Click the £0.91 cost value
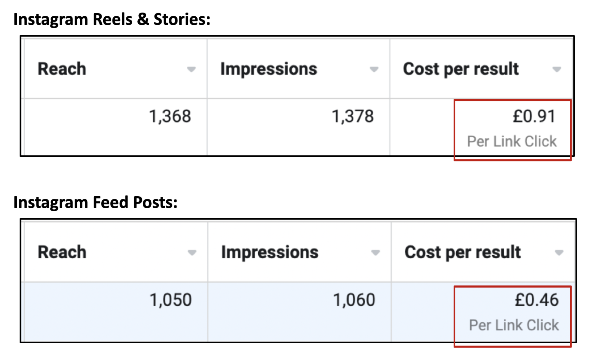 (534, 116)
